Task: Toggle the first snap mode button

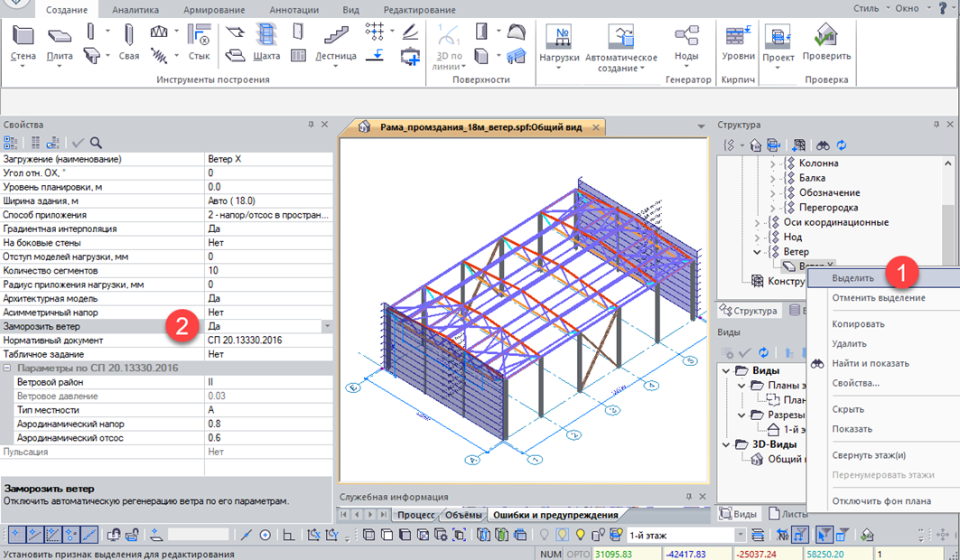Action: pos(16,535)
